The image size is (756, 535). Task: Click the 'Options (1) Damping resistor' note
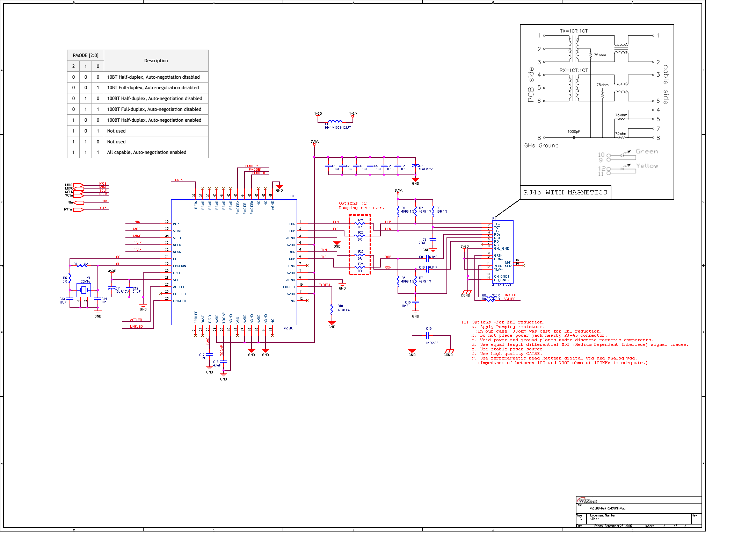(361, 206)
